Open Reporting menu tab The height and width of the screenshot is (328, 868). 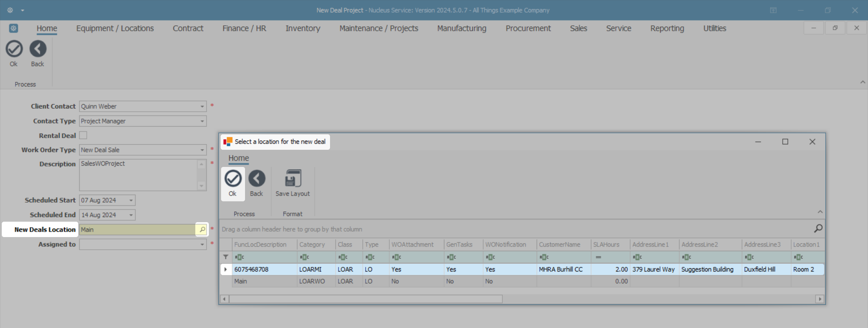667,28
